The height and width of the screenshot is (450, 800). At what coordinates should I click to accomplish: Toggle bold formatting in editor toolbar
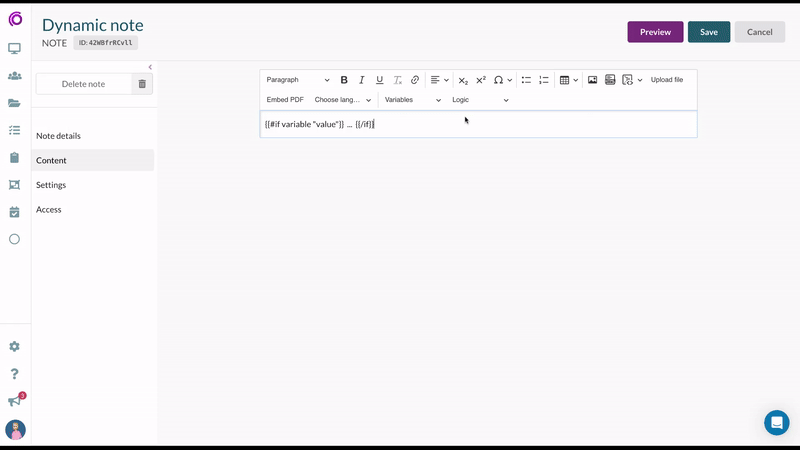(x=344, y=80)
